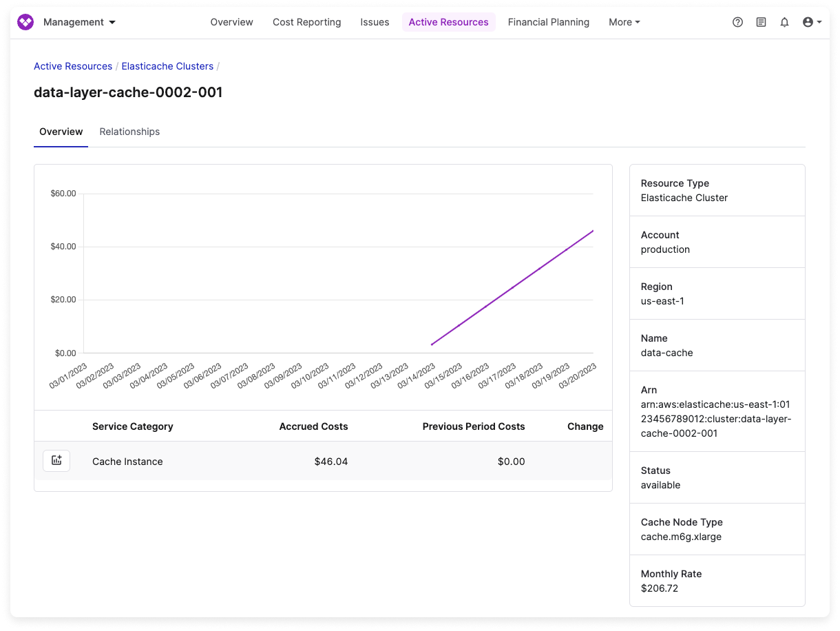Click the 03/01/2023 x-axis date label

pos(67,376)
